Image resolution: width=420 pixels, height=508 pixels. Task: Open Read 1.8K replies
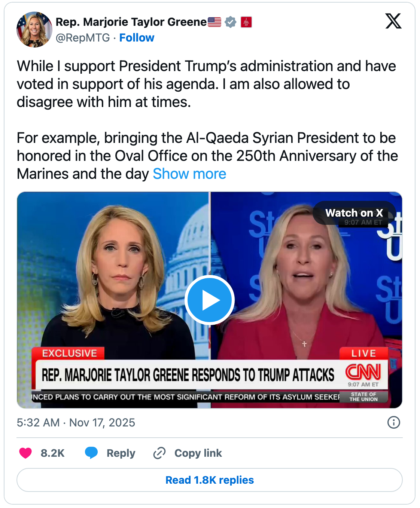pos(210,480)
